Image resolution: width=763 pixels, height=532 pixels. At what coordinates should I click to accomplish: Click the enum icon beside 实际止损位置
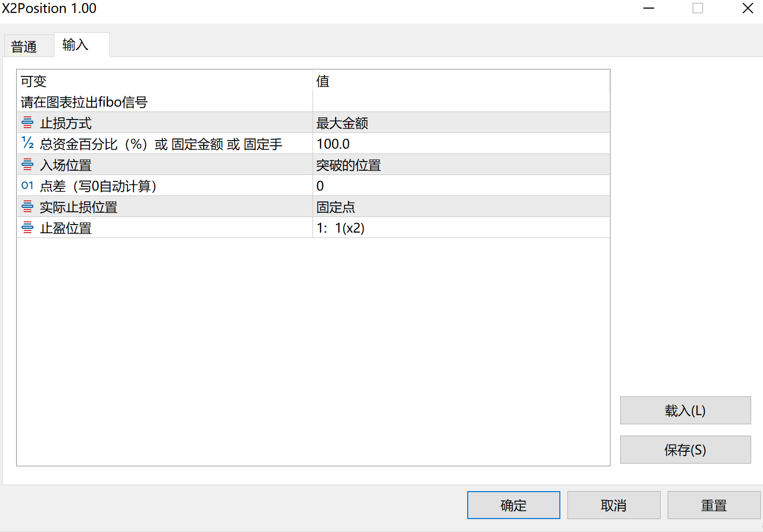(27, 207)
